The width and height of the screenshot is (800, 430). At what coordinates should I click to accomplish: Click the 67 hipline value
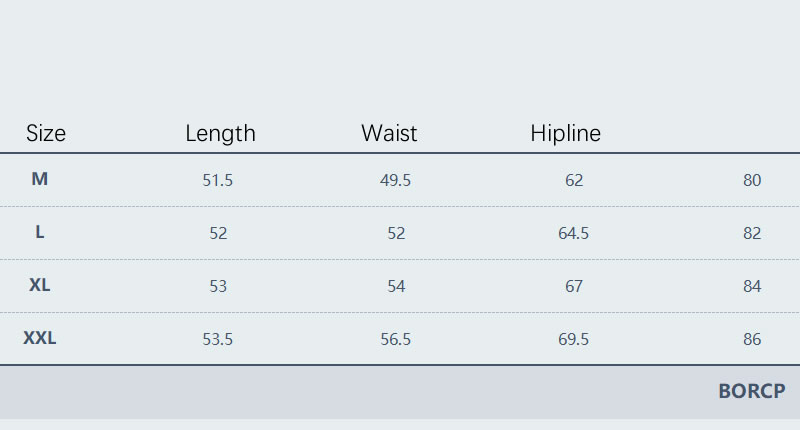tap(574, 287)
